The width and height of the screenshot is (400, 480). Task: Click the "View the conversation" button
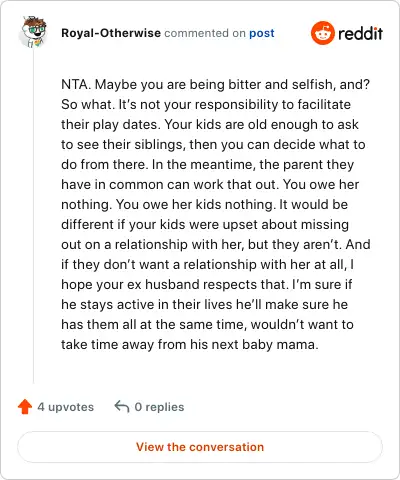coord(200,447)
